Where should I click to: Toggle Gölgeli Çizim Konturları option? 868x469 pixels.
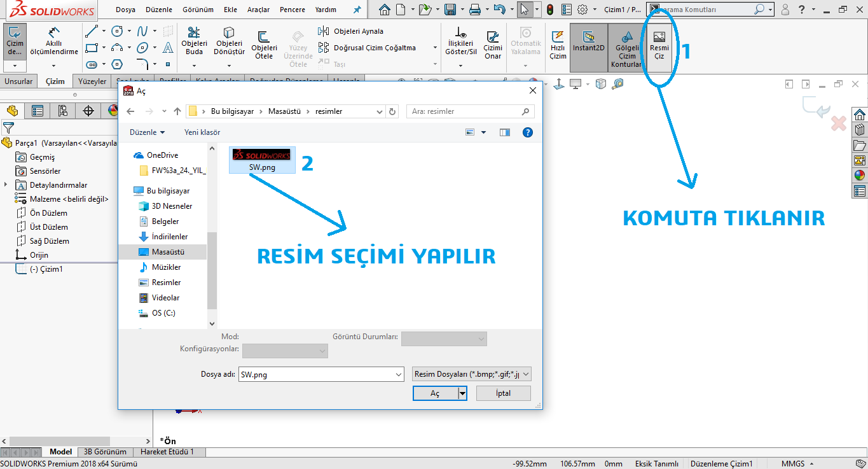pyautogui.click(x=626, y=48)
